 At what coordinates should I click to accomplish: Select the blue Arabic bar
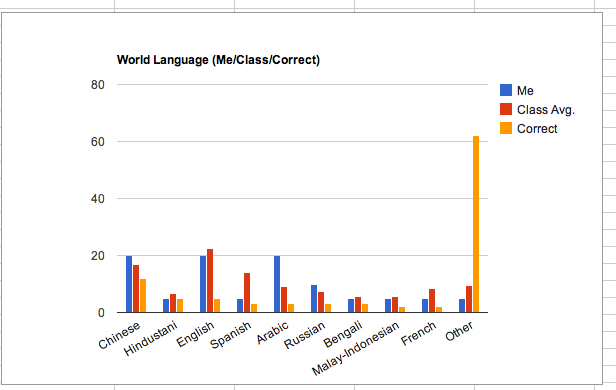pos(277,284)
